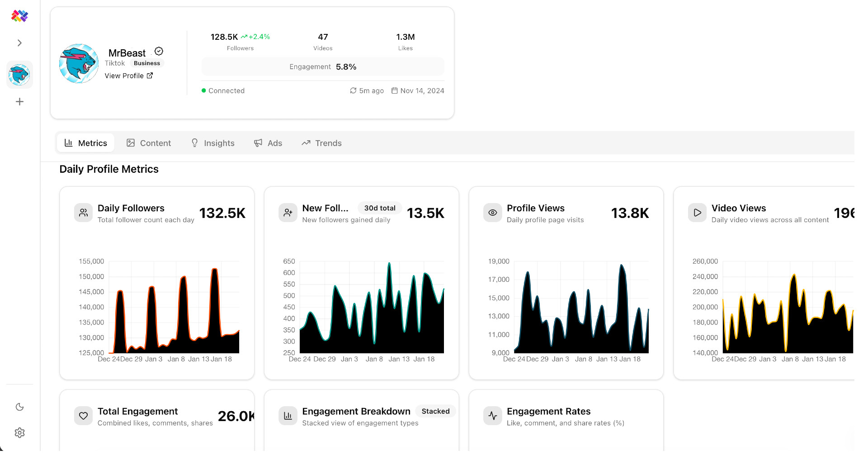Toggle the Stacked badge on Engagement Breakdown
Screen dimensions: 868x455
(x=435, y=411)
